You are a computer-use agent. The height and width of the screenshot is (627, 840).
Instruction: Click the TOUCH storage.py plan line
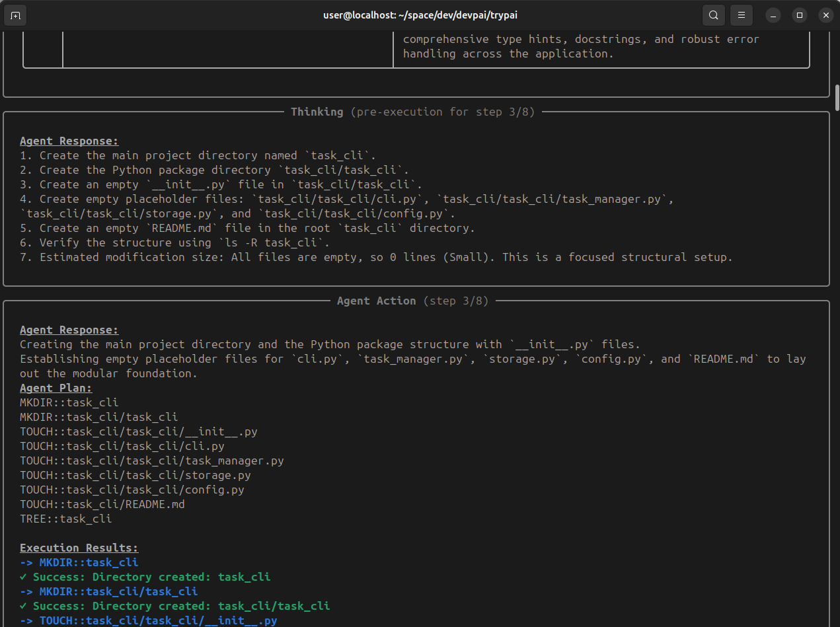(135, 475)
